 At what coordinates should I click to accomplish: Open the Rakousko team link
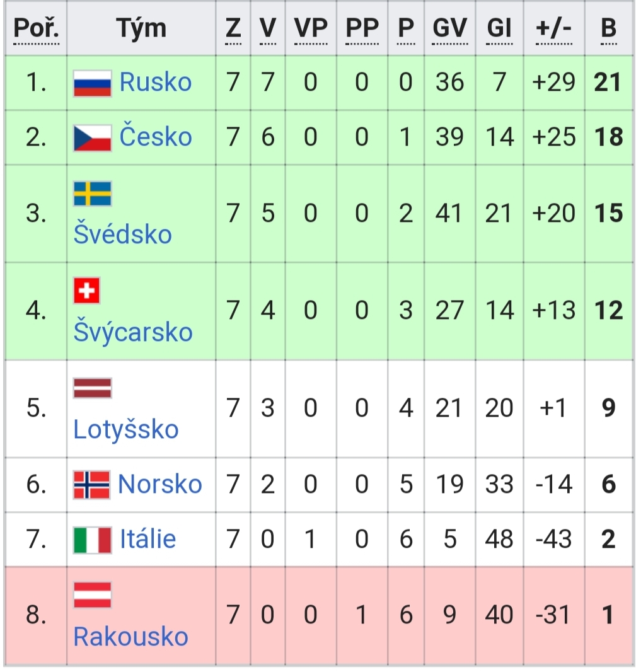pyautogui.click(x=130, y=637)
